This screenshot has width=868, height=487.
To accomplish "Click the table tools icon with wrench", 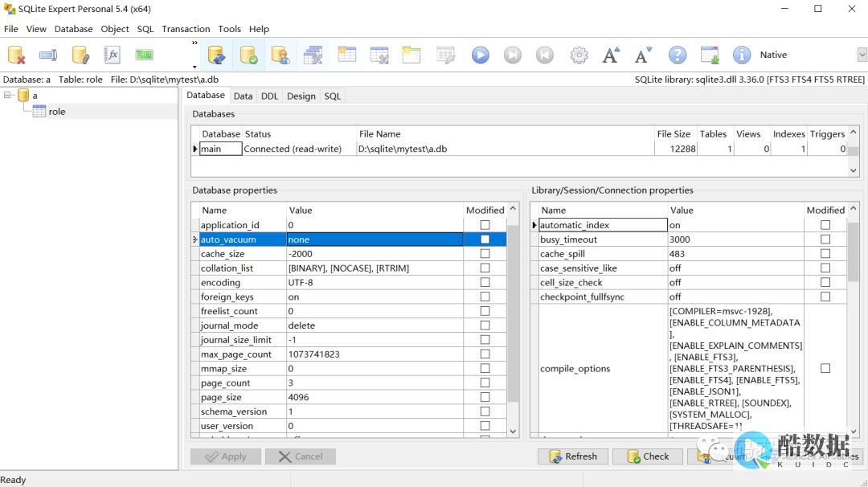I will click(x=313, y=55).
